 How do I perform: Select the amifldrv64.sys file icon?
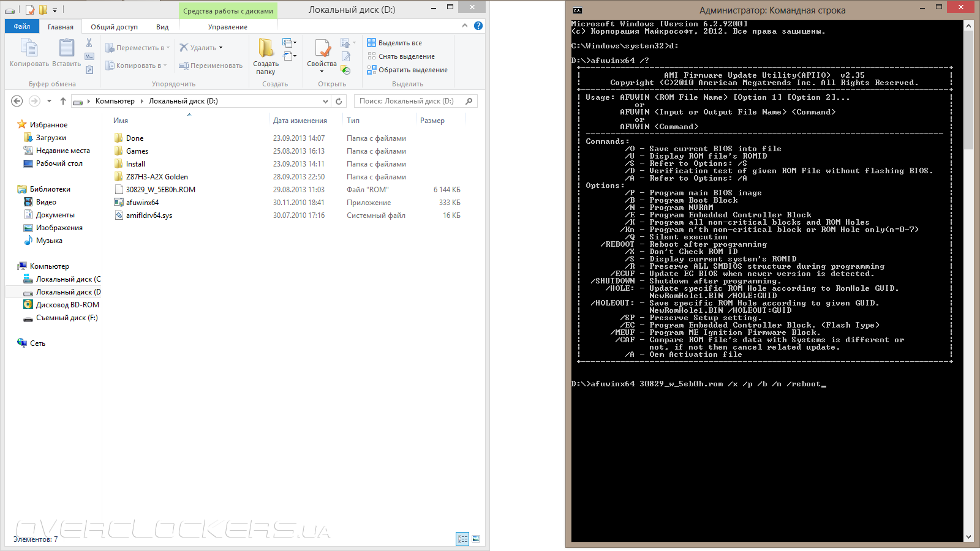click(x=119, y=216)
